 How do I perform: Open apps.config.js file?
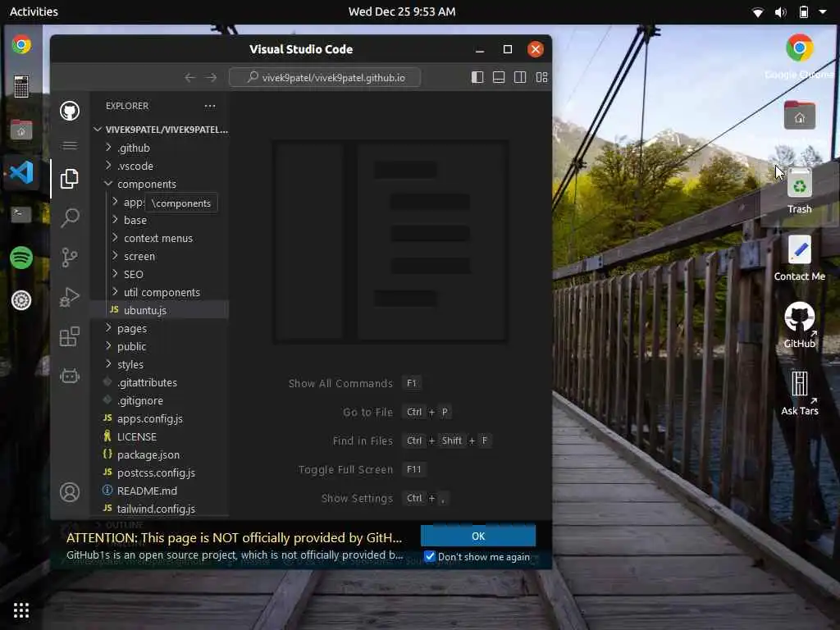tap(161, 418)
